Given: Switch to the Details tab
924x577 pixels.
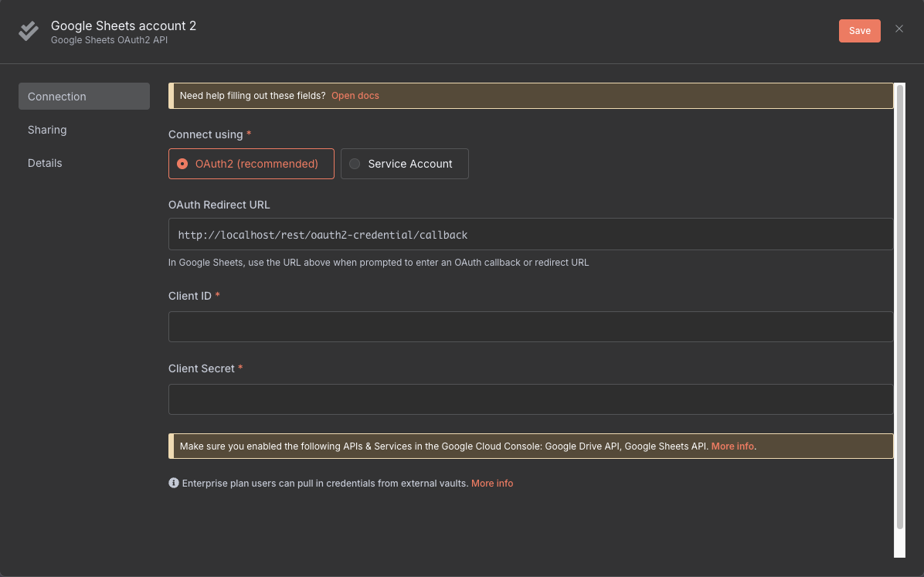Looking at the screenshot, I should click(45, 163).
